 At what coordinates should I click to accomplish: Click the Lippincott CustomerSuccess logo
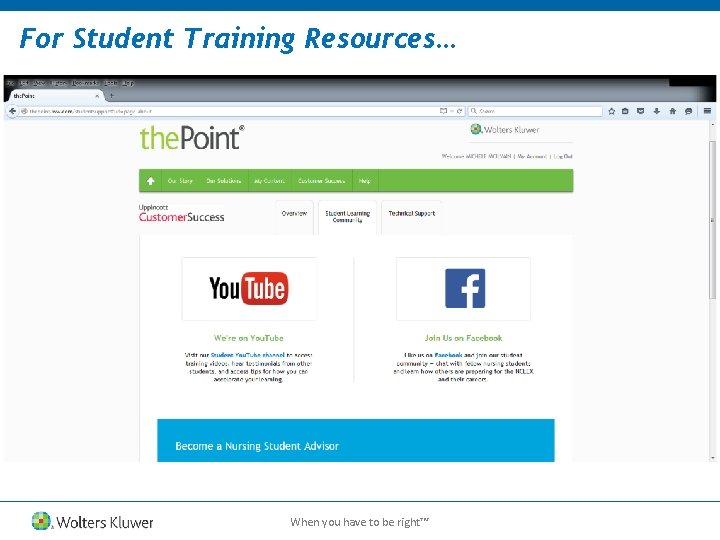[x=182, y=214]
